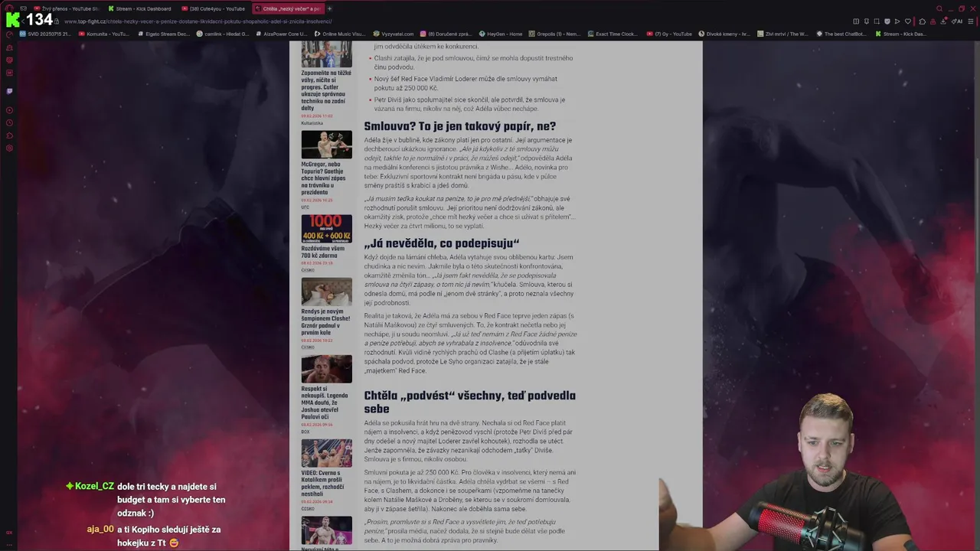
Task: Open the history clock icon in sidebar
Action: tap(9, 122)
